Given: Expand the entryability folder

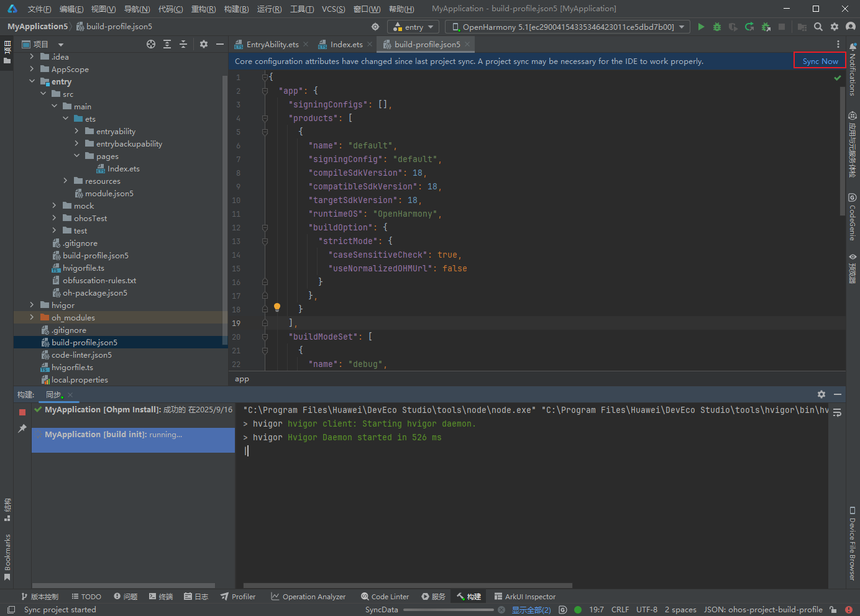Looking at the screenshot, I should pyautogui.click(x=76, y=131).
